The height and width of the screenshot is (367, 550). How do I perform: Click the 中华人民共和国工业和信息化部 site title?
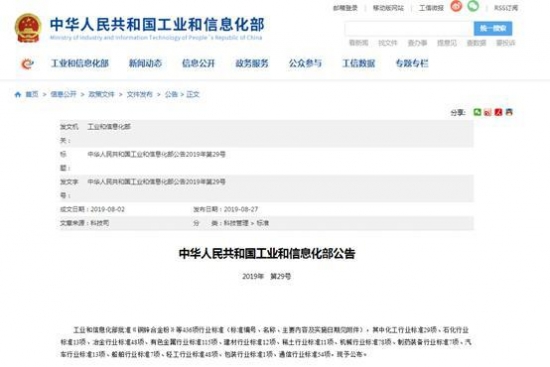pos(157,25)
